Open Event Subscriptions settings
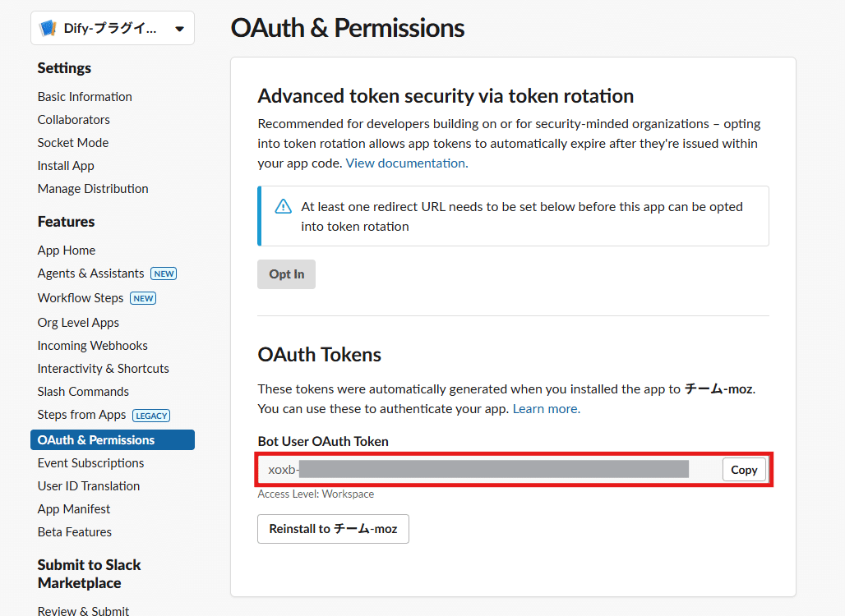 90,463
